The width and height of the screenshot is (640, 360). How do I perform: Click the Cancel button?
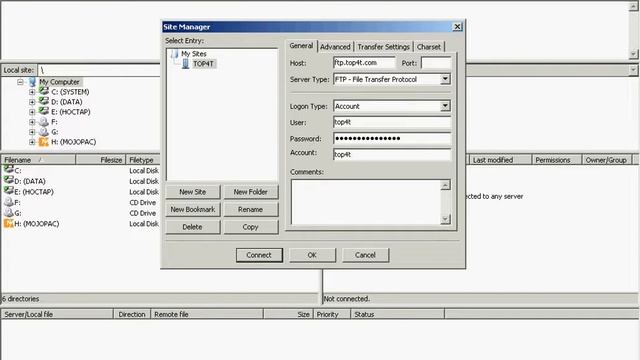click(365, 255)
